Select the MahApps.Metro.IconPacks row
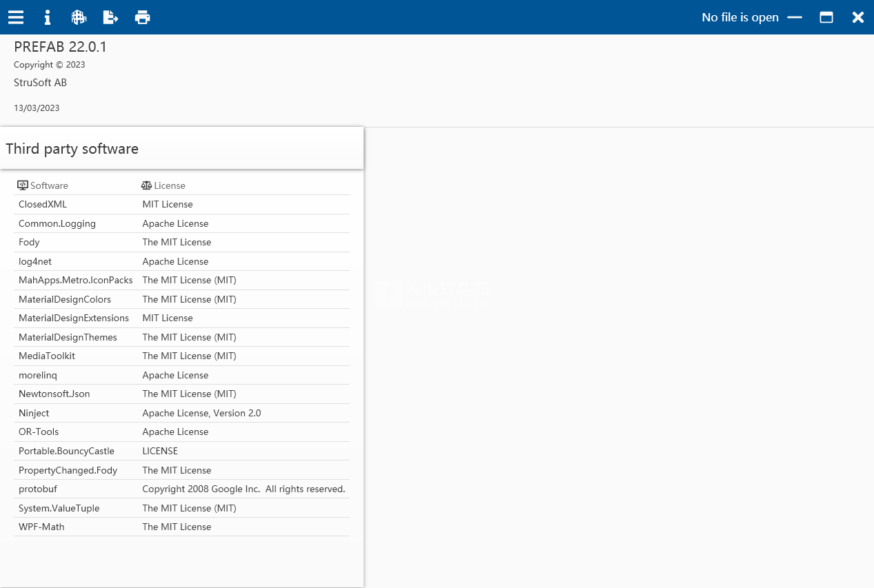Screen dimensions: 874x588 [x=75, y=280]
